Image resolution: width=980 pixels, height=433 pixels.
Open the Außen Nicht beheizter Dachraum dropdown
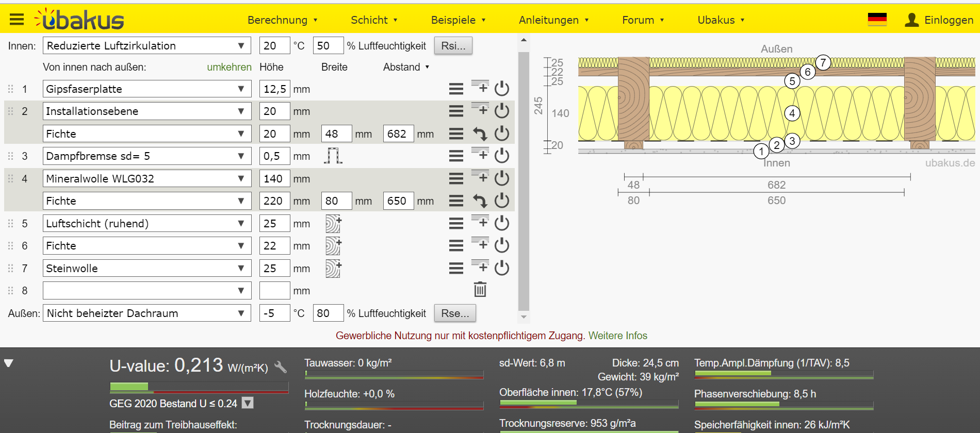pyautogui.click(x=146, y=313)
